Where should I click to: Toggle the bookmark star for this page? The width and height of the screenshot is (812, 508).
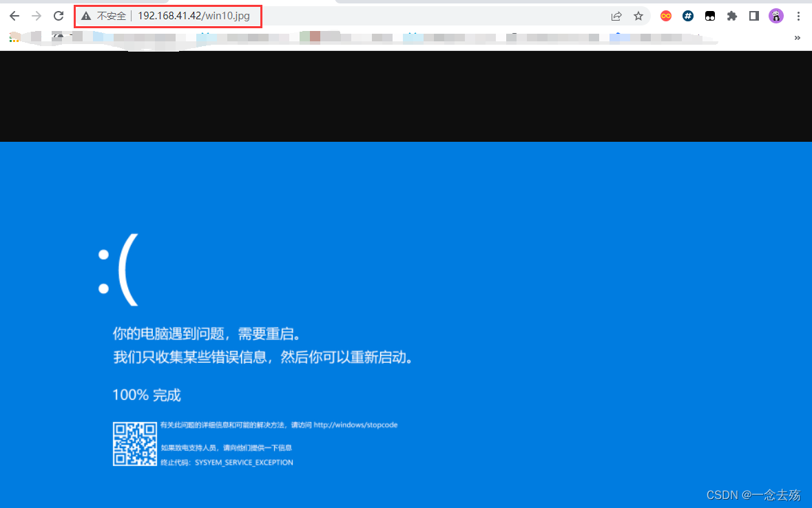(x=638, y=15)
